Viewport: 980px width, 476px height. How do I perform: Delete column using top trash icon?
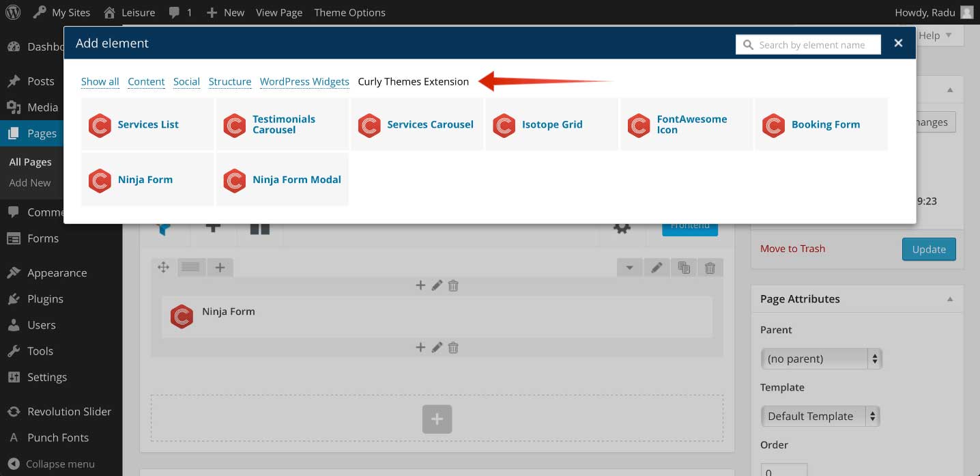click(453, 285)
